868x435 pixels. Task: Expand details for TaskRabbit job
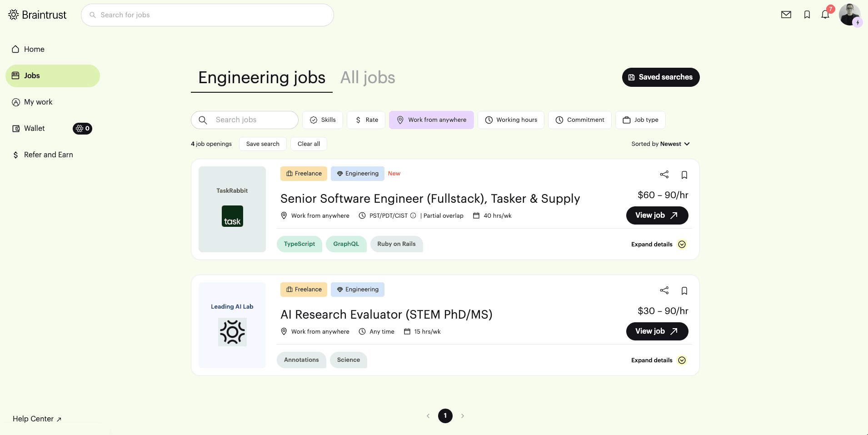[658, 245]
